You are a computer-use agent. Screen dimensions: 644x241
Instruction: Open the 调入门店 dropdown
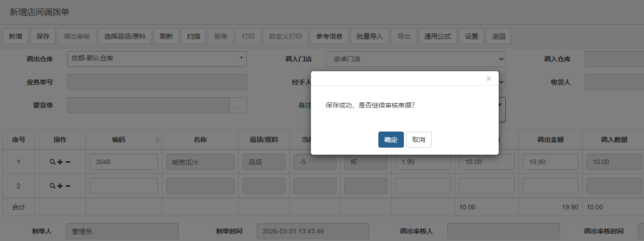click(x=415, y=59)
